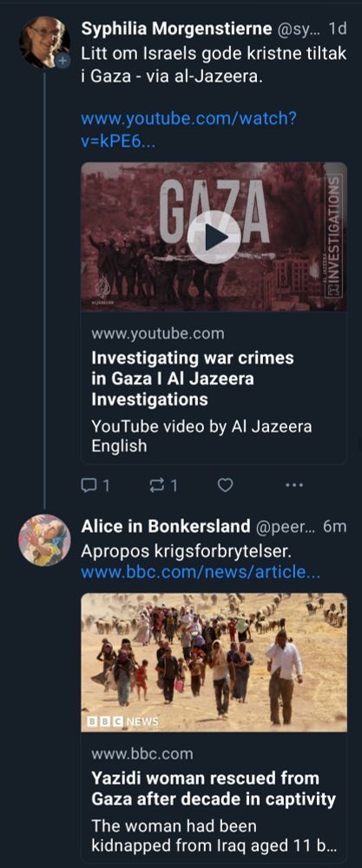Viewport: 362px width, 868px height.
Task: Tap the plus badge on Syphilia's avatar
Action: tap(63, 61)
